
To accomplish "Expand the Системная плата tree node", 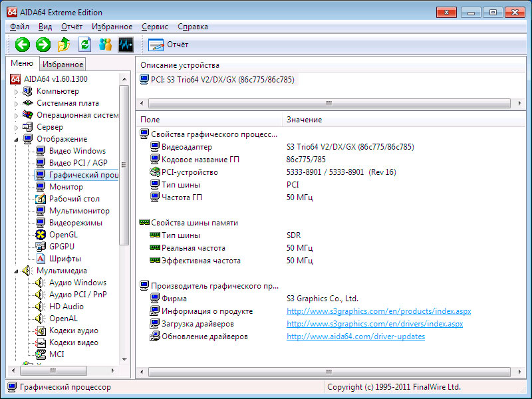I will pyautogui.click(x=17, y=104).
